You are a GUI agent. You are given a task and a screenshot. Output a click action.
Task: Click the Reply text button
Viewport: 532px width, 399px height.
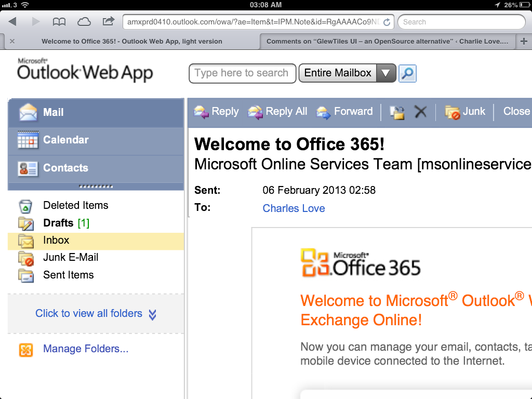point(225,111)
